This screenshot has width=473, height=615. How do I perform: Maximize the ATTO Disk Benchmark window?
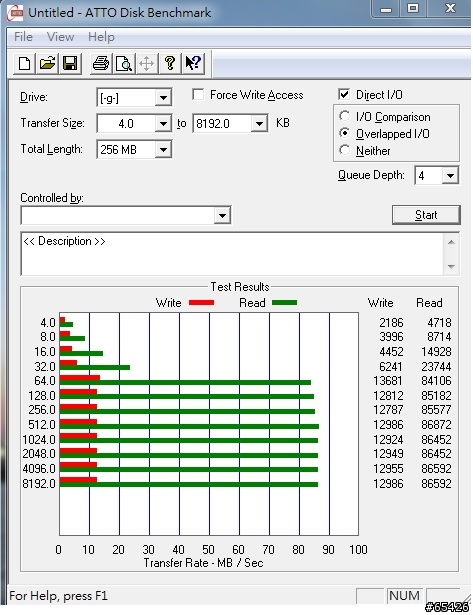tap(413, 9)
